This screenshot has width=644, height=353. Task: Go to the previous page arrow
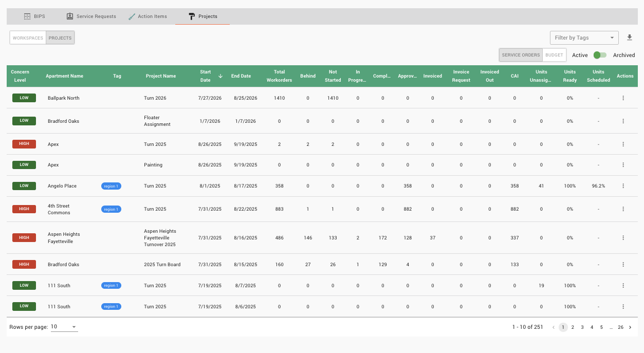pyautogui.click(x=554, y=327)
